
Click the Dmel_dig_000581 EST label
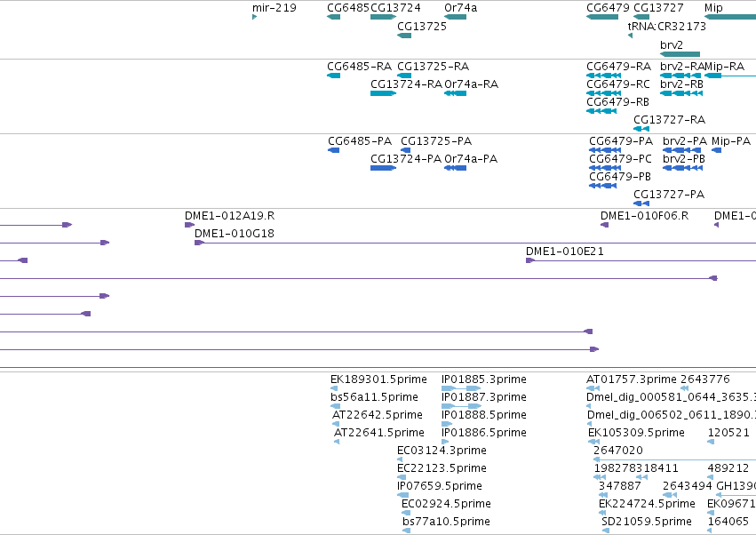(671, 397)
